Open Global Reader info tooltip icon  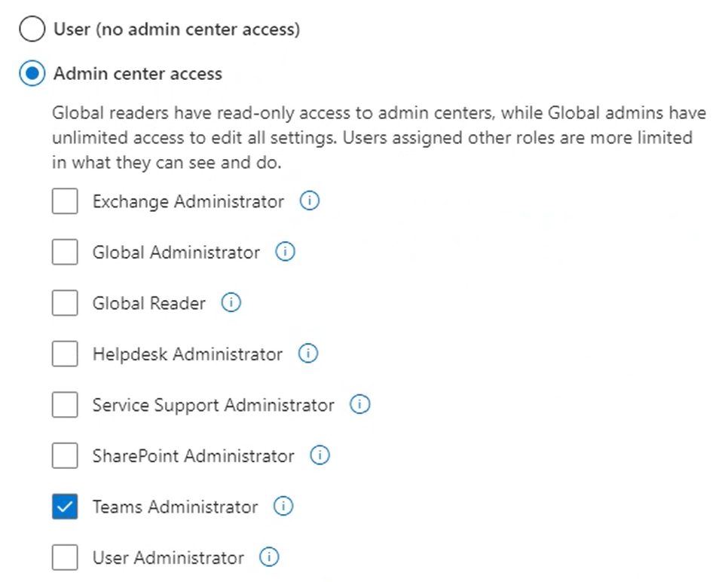[231, 303]
